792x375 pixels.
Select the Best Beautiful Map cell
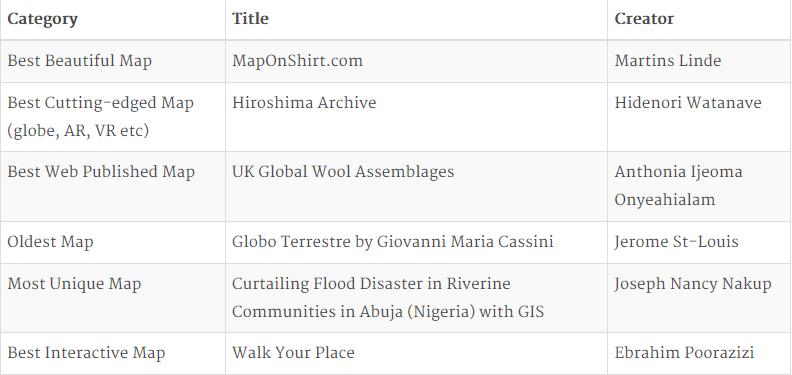(79, 61)
